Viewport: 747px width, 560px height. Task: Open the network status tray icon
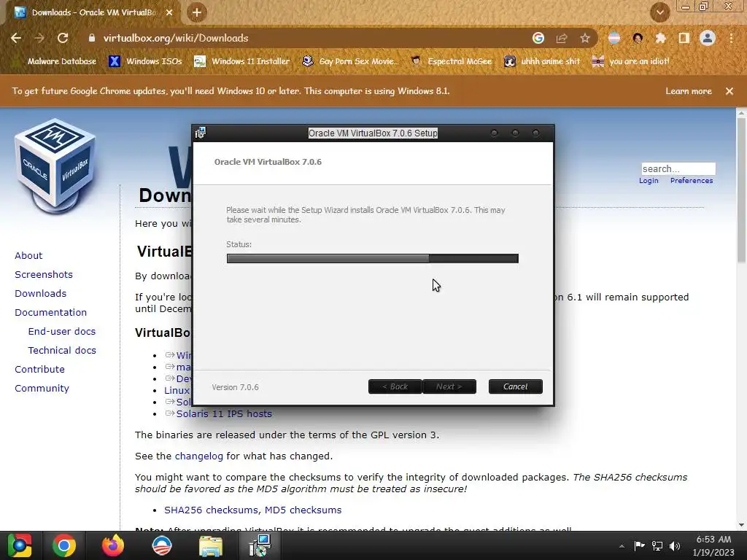(657, 545)
